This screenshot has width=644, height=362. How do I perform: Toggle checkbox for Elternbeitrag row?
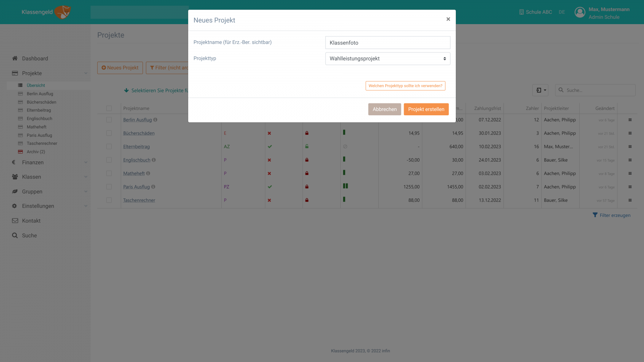click(109, 147)
